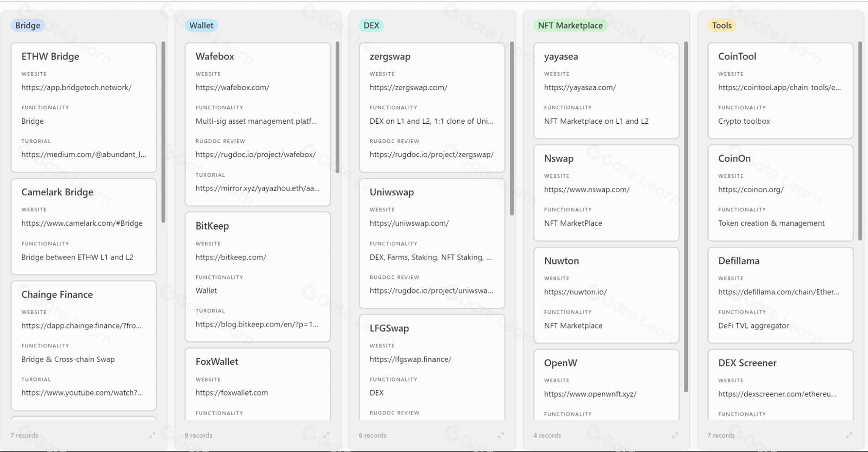Viewport: 868px width, 452px height.
Task: Click the Wallet column scrollbar
Action: [x=337, y=107]
